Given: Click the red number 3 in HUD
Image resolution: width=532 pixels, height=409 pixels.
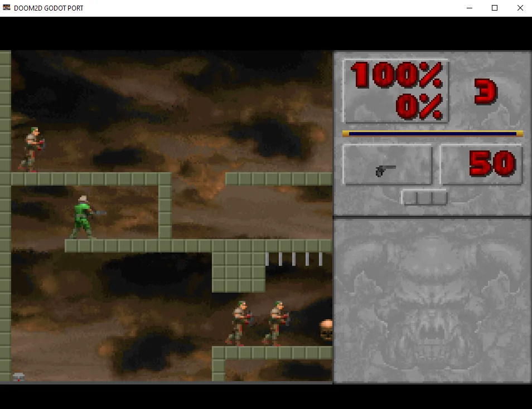Looking at the screenshot, I should (x=486, y=91).
